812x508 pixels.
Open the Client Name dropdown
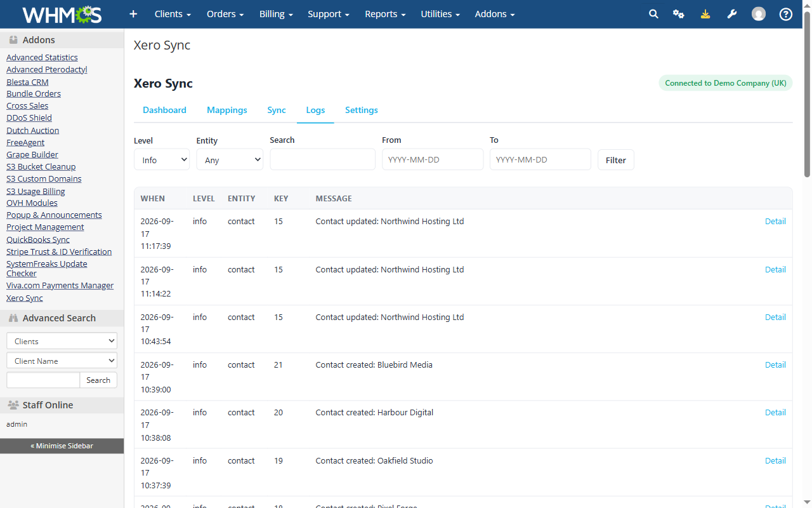(62, 361)
